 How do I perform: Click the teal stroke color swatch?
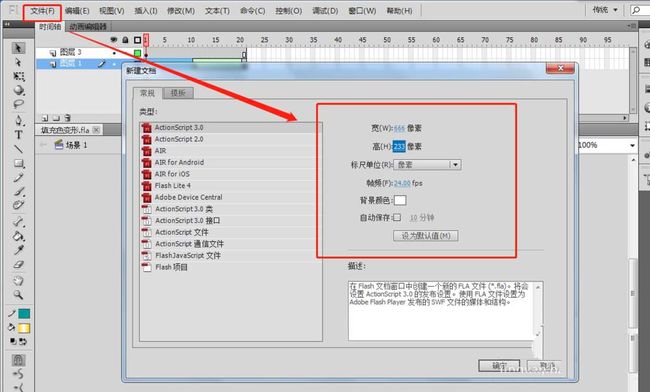(24, 314)
